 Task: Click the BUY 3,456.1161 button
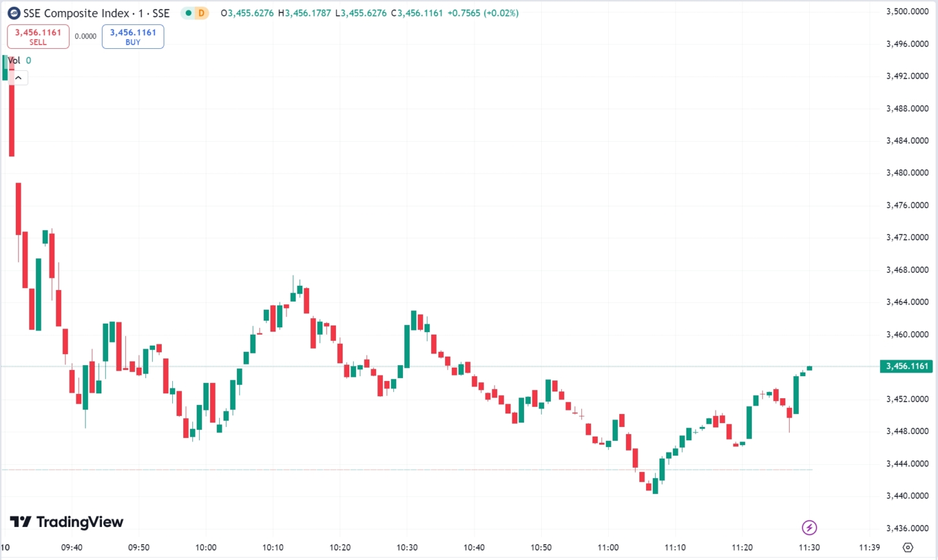(133, 37)
